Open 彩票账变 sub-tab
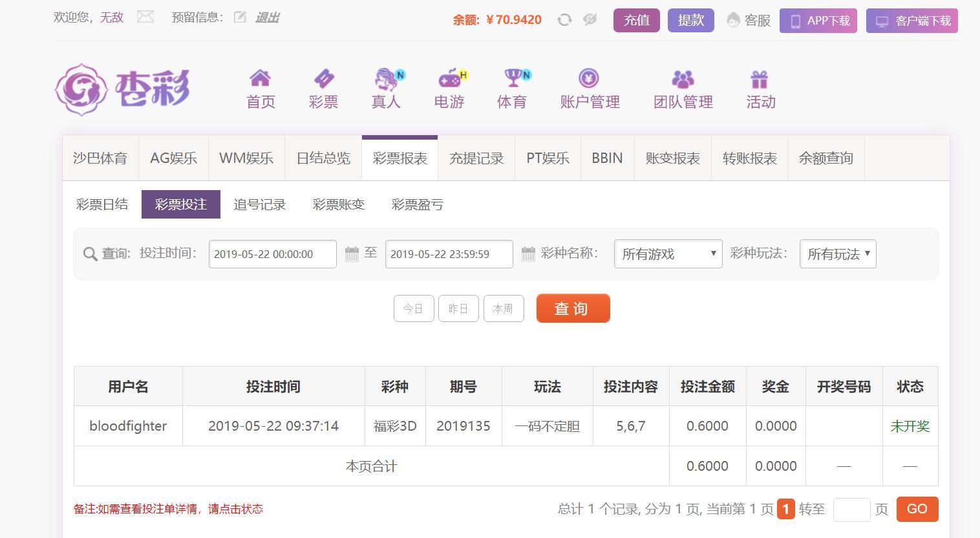Screen dimensions: 980x538 click(339, 204)
